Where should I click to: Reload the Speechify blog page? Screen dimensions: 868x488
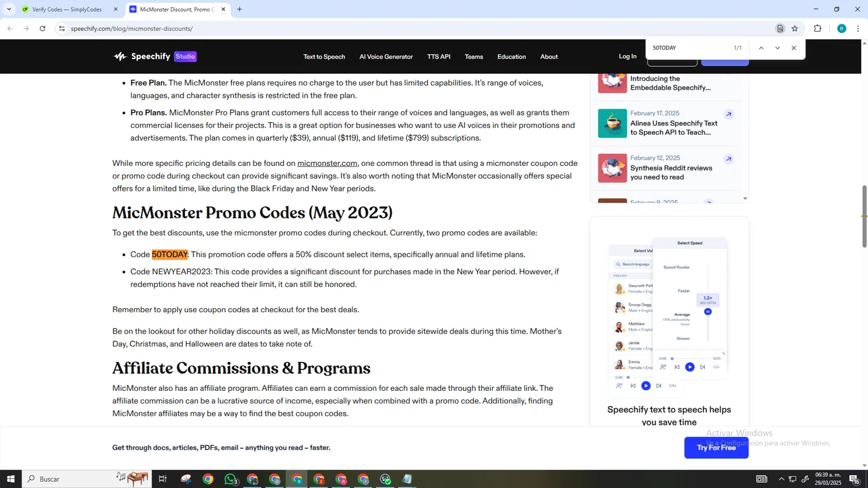click(x=42, y=28)
